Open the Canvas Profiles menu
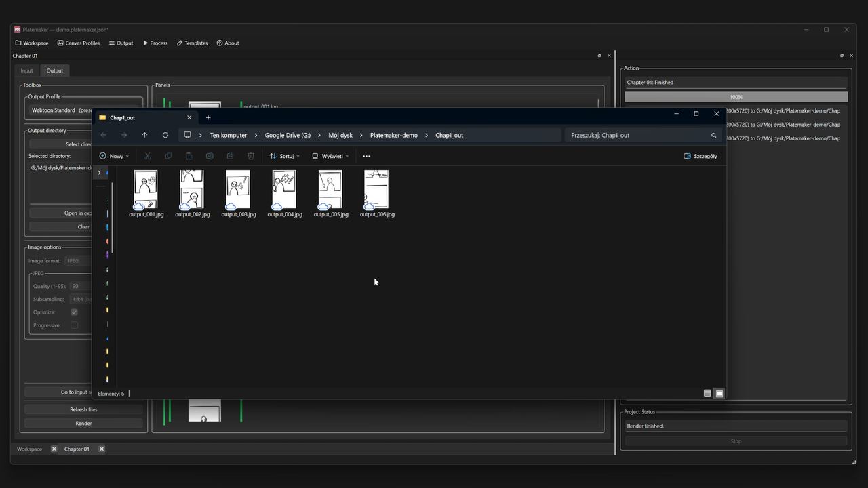 pyautogui.click(x=79, y=43)
